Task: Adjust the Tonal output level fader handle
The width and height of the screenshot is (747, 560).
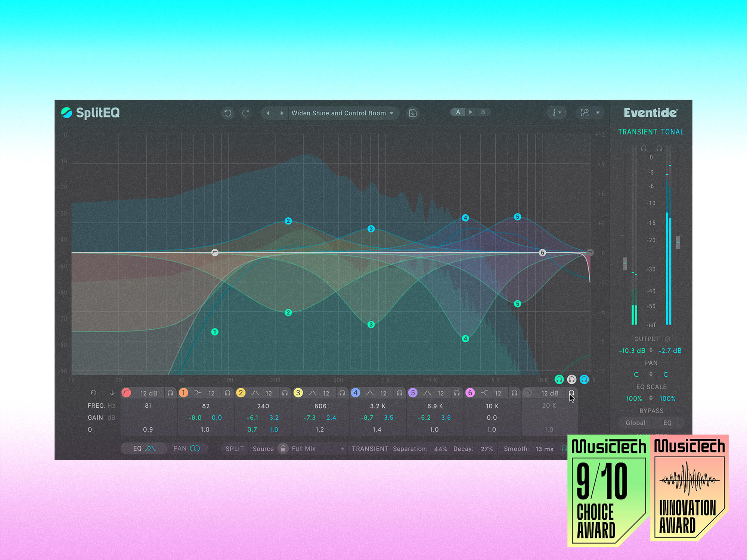Action: (678, 243)
